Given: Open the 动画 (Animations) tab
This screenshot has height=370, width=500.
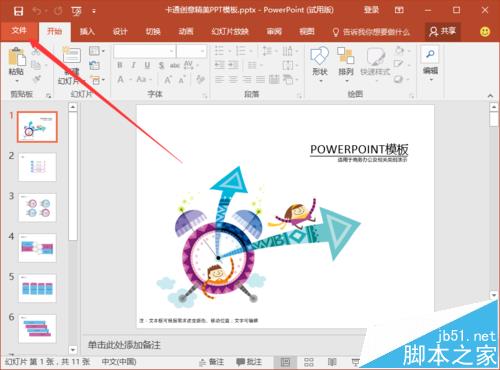Looking at the screenshot, I should [x=186, y=32].
